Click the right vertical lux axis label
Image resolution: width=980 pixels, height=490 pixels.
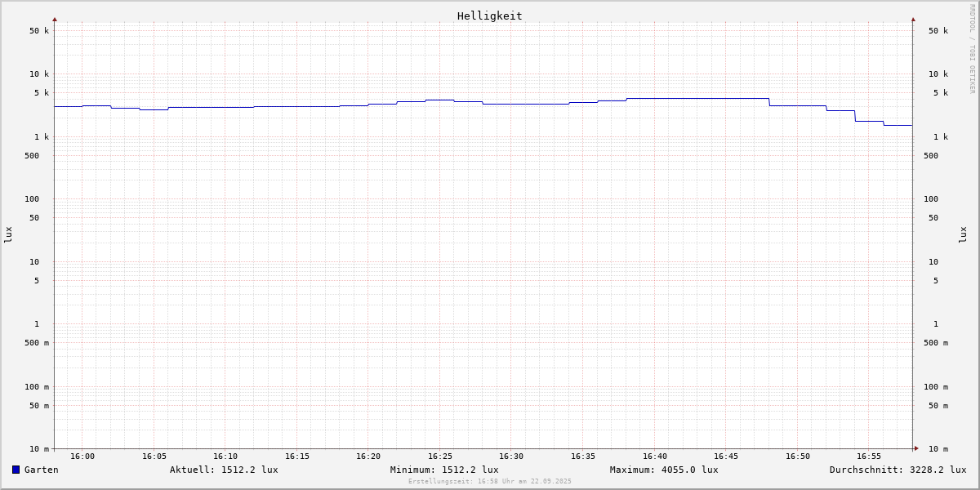(x=963, y=234)
